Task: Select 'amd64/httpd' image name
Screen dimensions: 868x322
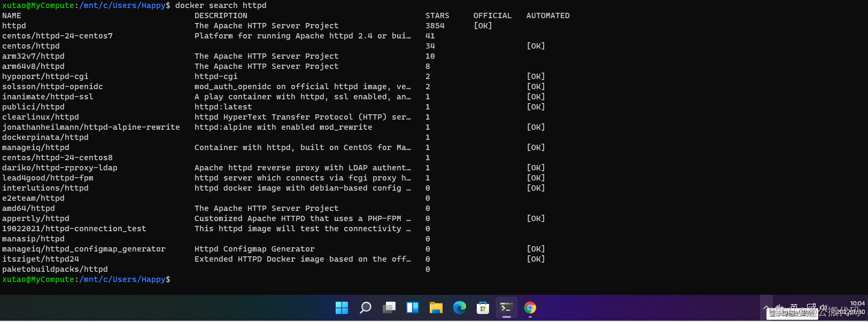Action: pos(28,208)
